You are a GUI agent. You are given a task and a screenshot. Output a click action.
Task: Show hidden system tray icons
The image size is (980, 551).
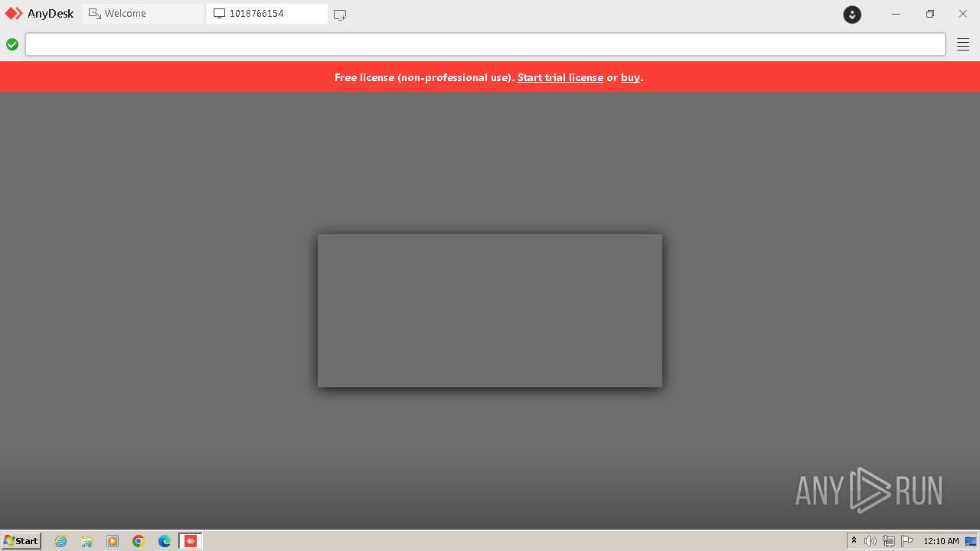click(854, 541)
